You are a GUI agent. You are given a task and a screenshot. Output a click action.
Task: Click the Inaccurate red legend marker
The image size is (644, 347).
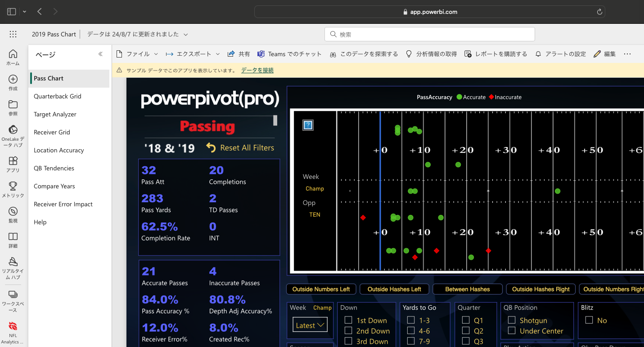491,97
